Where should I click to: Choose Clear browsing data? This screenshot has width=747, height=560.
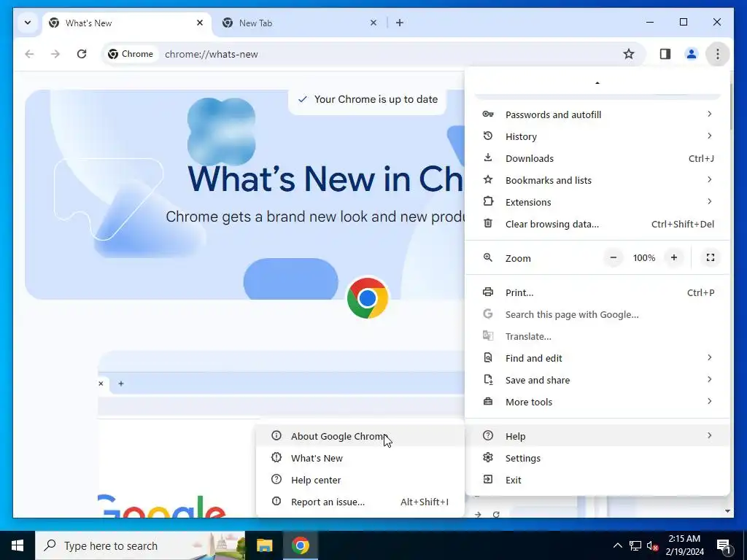pyautogui.click(x=597, y=224)
